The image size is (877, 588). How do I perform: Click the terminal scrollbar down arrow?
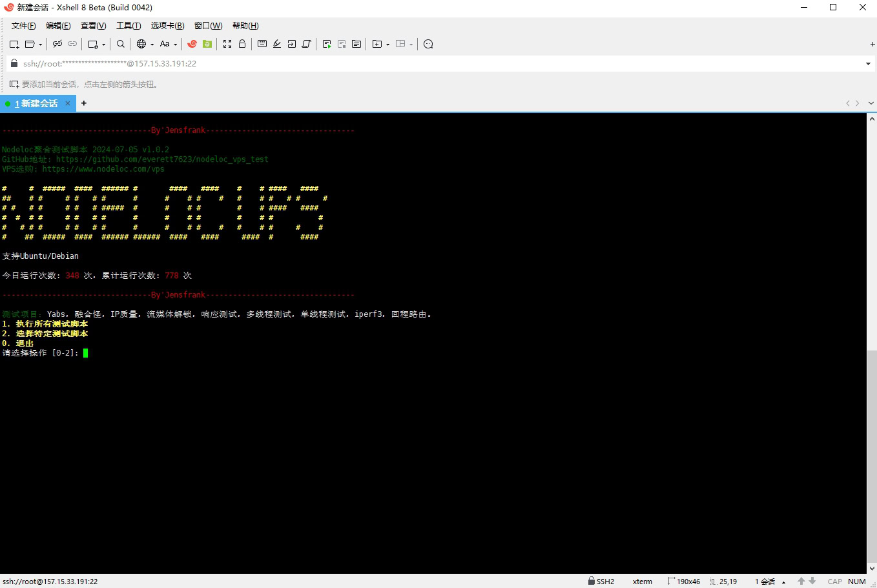[x=872, y=569]
